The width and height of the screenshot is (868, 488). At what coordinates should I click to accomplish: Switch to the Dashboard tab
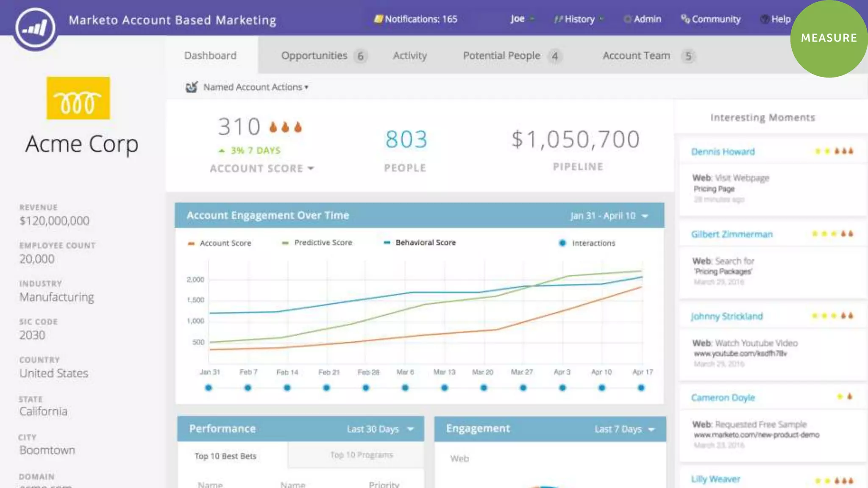tap(211, 55)
